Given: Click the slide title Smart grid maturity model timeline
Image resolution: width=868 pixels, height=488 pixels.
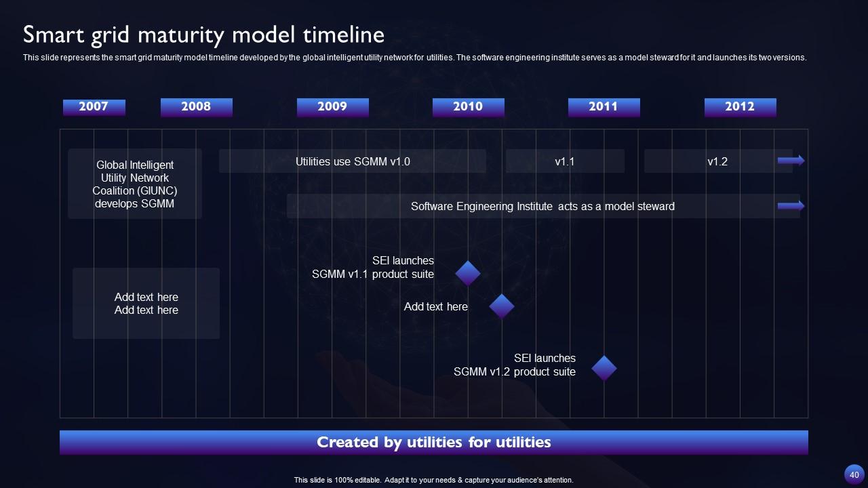Looking at the screenshot, I should click(x=203, y=34).
